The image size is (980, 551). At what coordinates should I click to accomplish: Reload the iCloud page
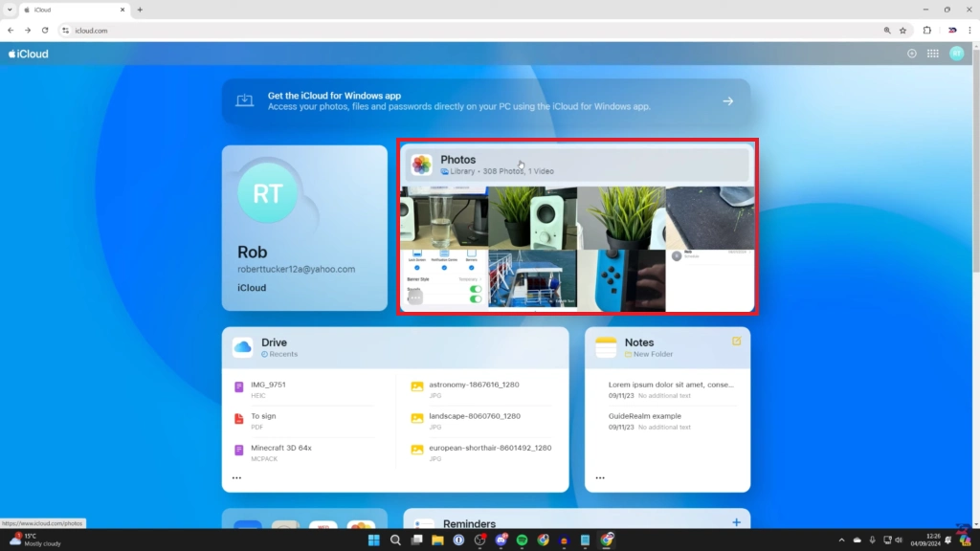click(x=45, y=30)
